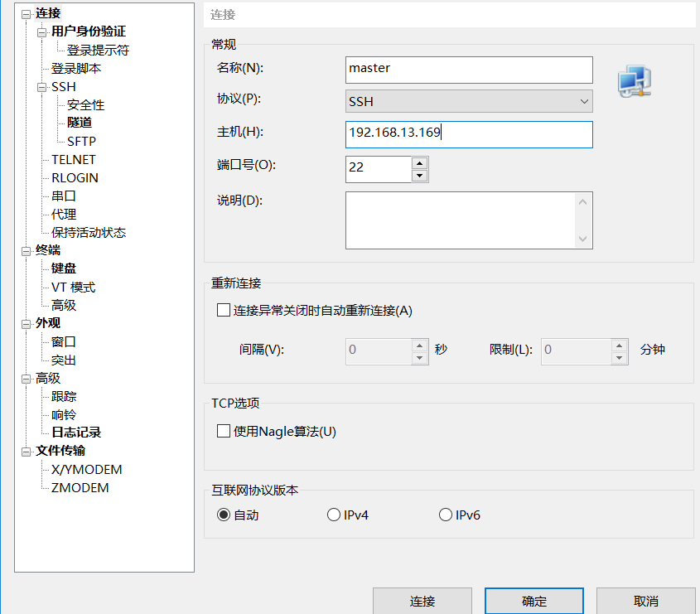Image resolution: width=700 pixels, height=614 pixels.
Task: Select the 键盘 keyboard settings
Action: tap(63, 268)
